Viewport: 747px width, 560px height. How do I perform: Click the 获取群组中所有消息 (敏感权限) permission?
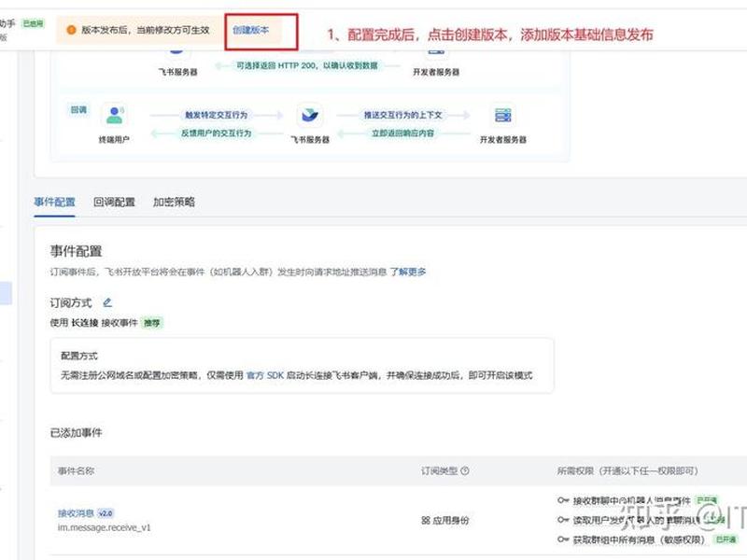[639, 539]
